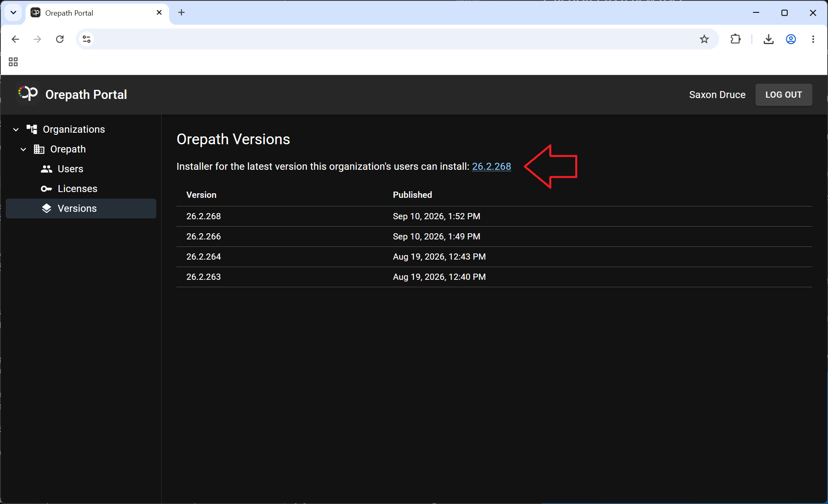Select the Versions sidebar item
The height and width of the screenshot is (504, 828).
tap(81, 209)
